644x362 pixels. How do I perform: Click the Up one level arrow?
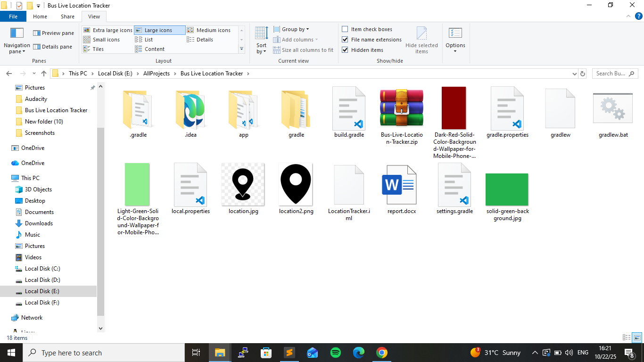click(x=44, y=74)
